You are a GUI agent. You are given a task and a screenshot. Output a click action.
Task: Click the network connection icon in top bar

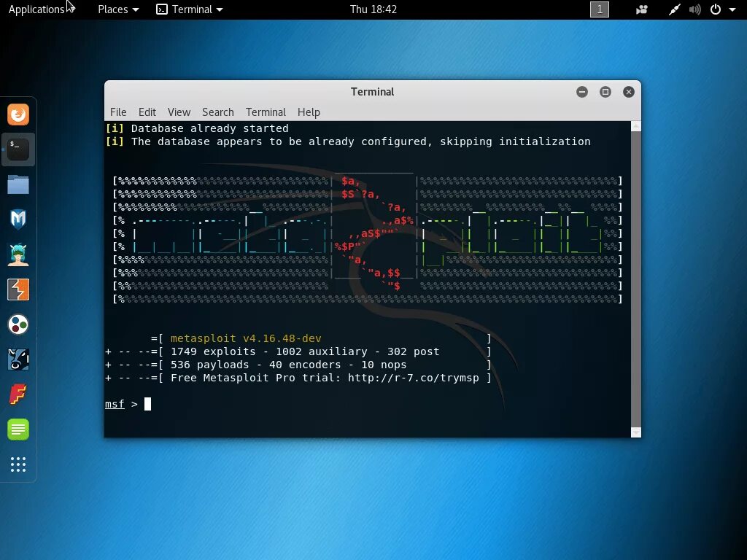[x=674, y=9]
